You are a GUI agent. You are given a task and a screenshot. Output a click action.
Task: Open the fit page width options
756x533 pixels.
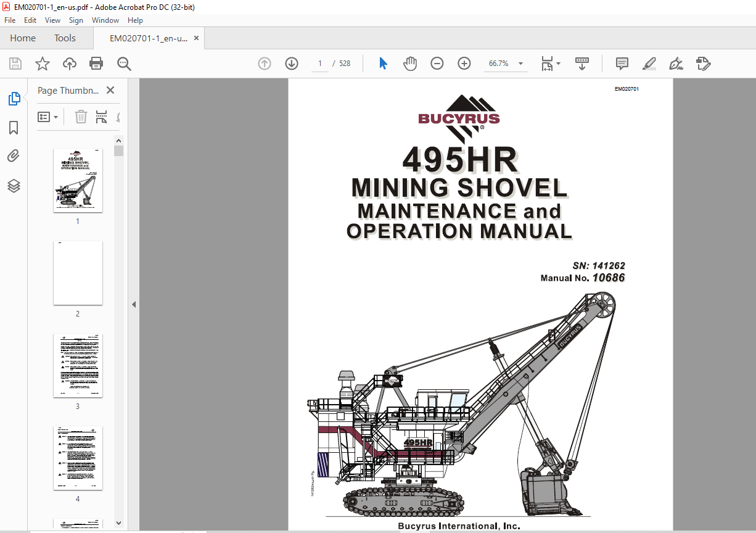(550, 64)
